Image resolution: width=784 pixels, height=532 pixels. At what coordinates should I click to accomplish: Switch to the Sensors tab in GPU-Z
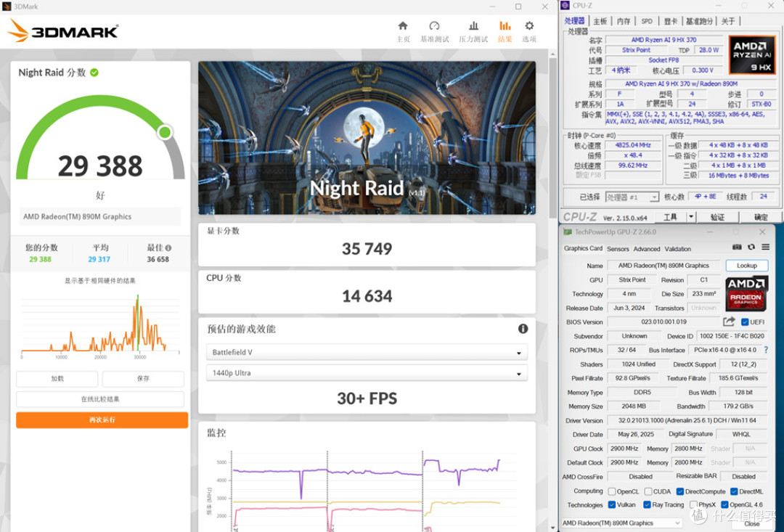618,249
